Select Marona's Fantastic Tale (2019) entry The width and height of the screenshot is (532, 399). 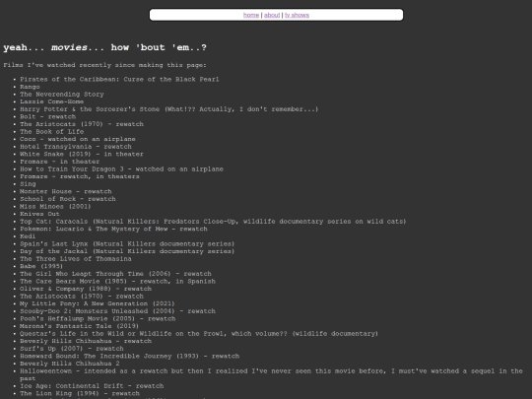(x=79, y=326)
